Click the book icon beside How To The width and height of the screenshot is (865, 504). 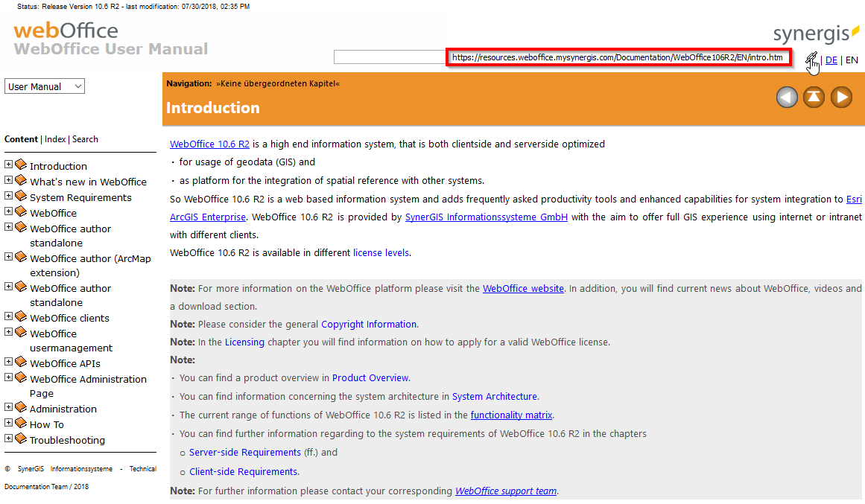(21, 424)
